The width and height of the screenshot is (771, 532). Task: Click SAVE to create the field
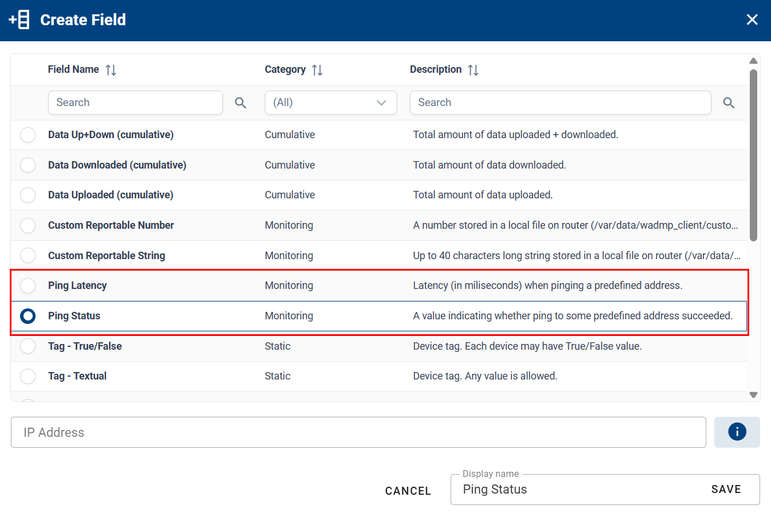click(726, 489)
